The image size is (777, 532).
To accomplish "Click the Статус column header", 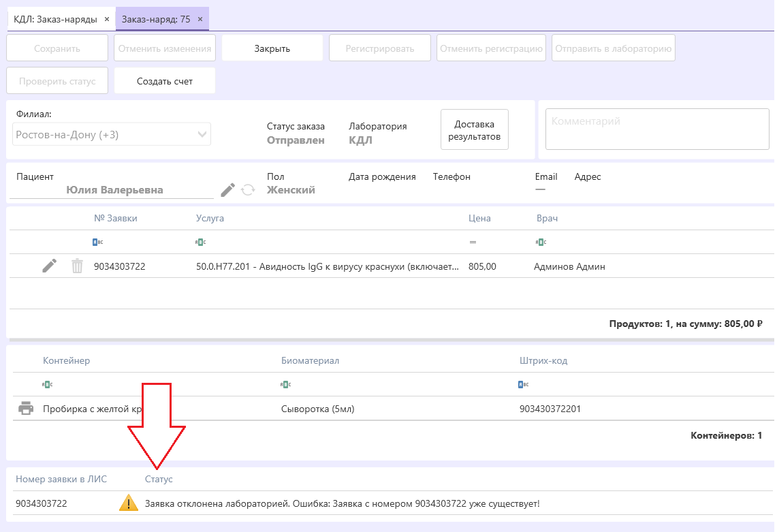I will click(159, 479).
